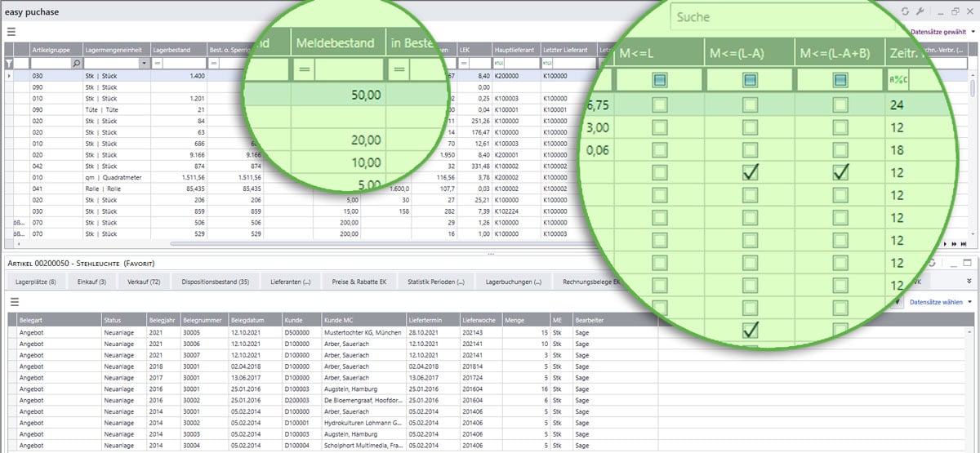The width and height of the screenshot is (980, 453).
Task: Toggle the tri-state filter box under M<=(L-A)
Action: (750, 79)
